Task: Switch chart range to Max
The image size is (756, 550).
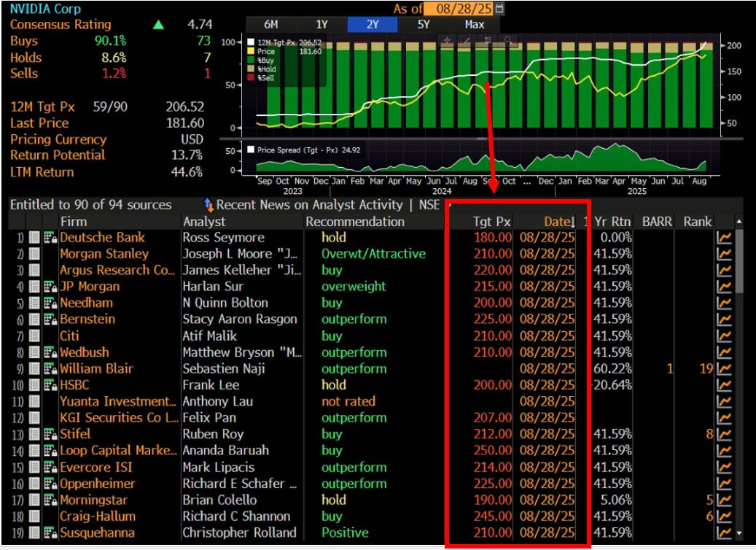Action: pyautogui.click(x=475, y=25)
